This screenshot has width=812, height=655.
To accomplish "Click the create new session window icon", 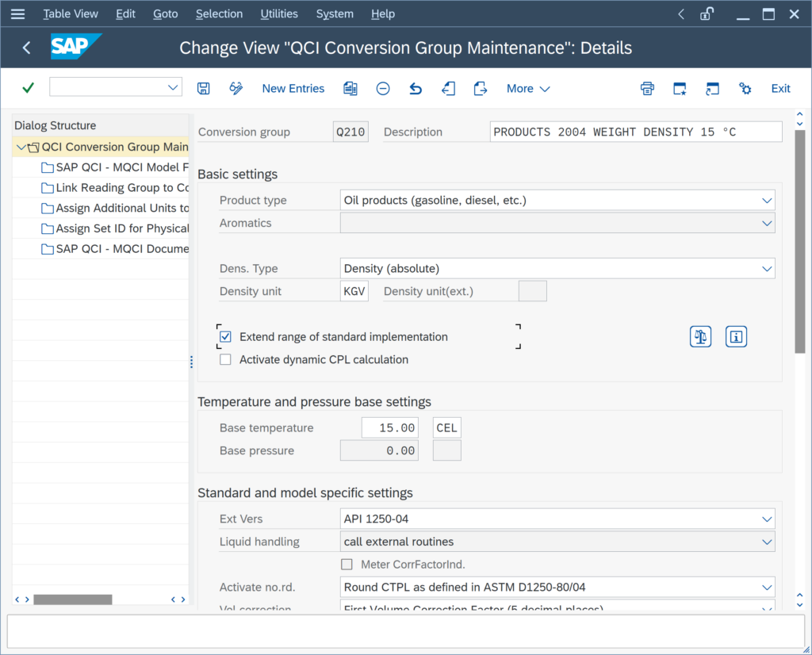I will point(680,89).
